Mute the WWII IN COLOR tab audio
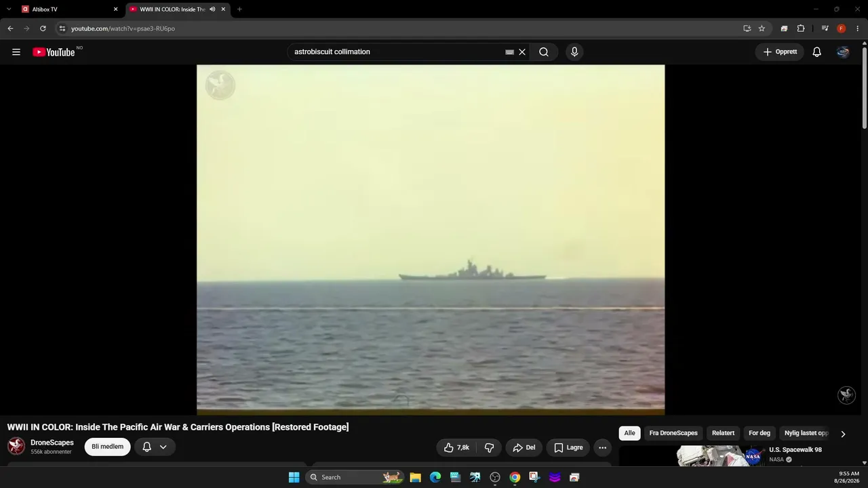Image resolution: width=868 pixels, height=488 pixels. click(212, 9)
